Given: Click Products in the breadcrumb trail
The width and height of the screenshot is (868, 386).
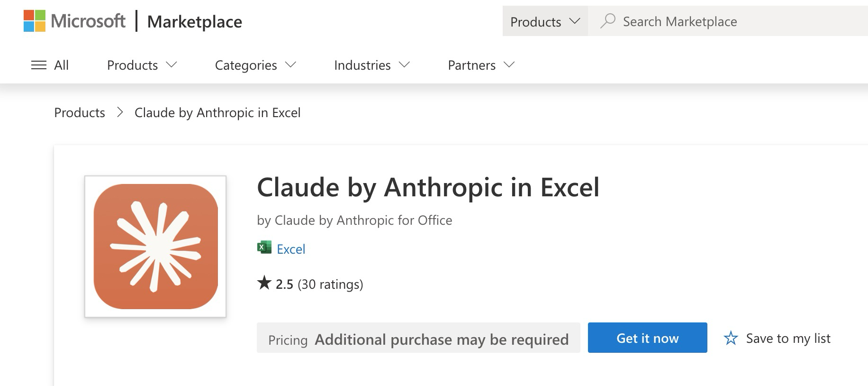Looking at the screenshot, I should pos(79,112).
